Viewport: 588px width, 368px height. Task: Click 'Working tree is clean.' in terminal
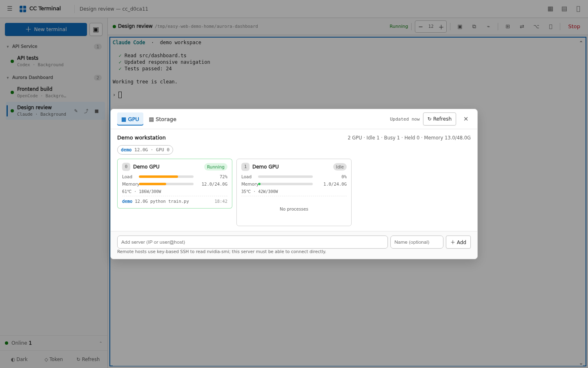145,82
